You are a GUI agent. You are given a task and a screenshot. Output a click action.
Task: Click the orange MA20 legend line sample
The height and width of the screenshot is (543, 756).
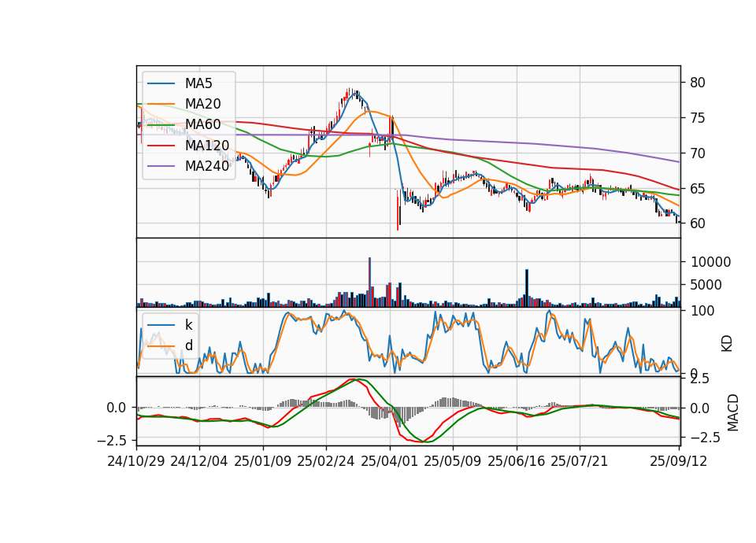click(161, 104)
